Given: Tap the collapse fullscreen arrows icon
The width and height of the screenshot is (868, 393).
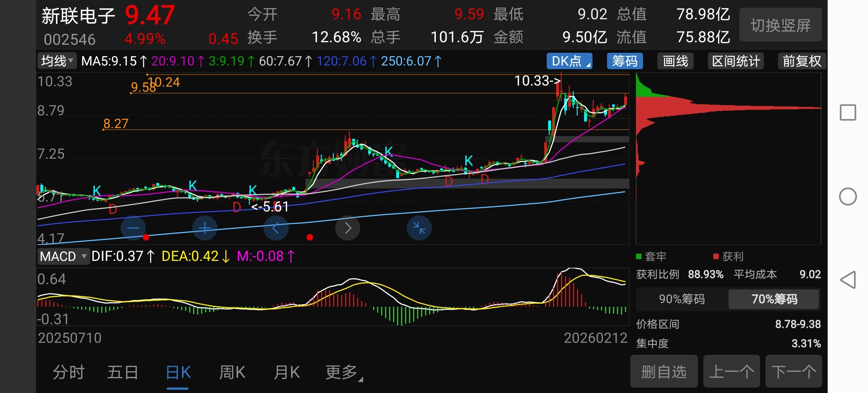Looking at the screenshot, I should coord(419,228).
